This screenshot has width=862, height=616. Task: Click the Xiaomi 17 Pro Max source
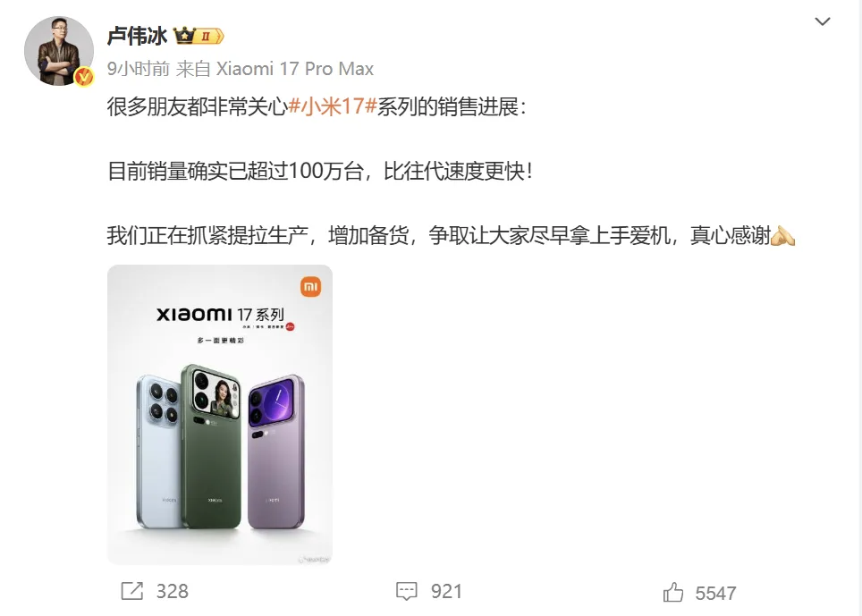[295, 69]
